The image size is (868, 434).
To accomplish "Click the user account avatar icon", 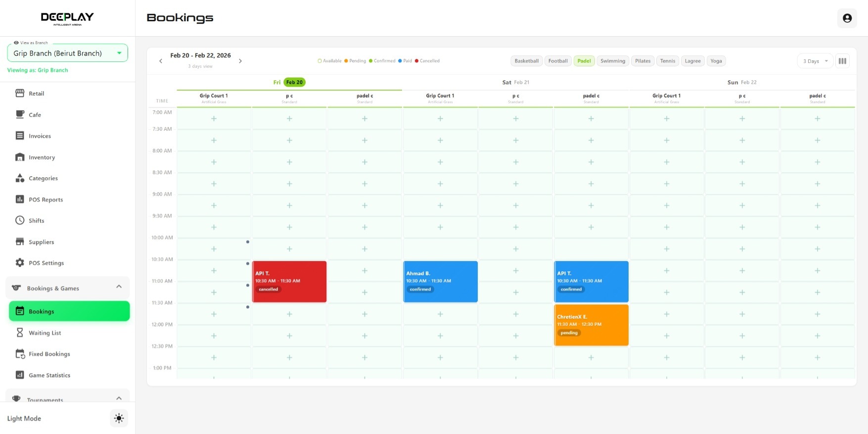I will (x=847, y=18).
